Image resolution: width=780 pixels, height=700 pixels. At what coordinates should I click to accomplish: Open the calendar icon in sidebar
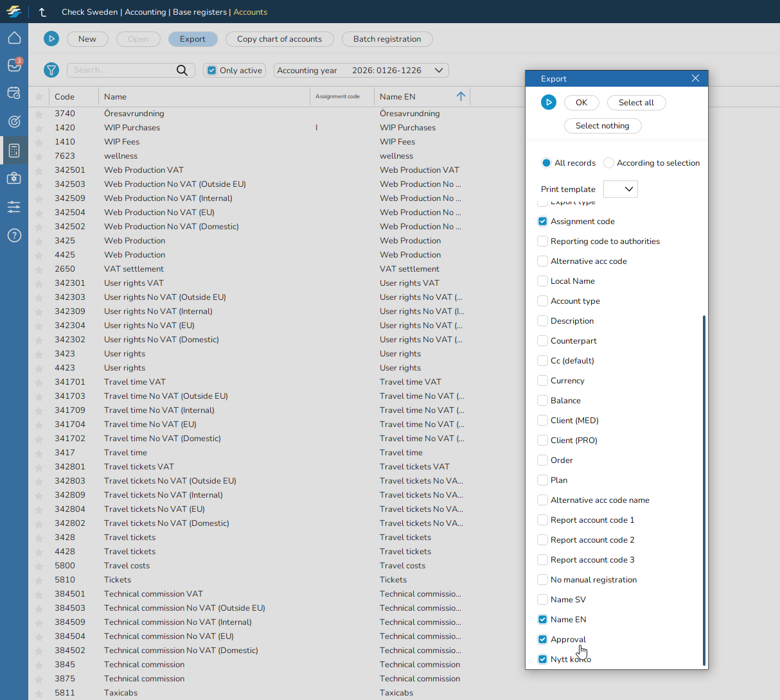(14, 93)
